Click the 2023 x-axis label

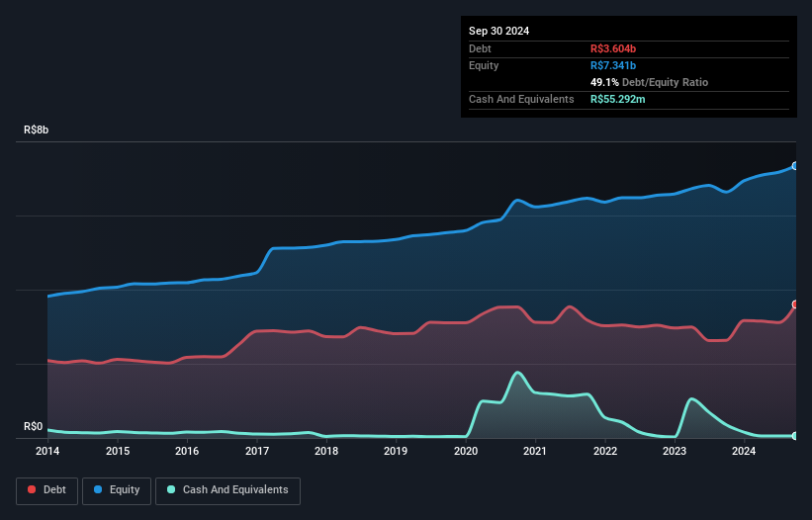click(x=675, y=451)
